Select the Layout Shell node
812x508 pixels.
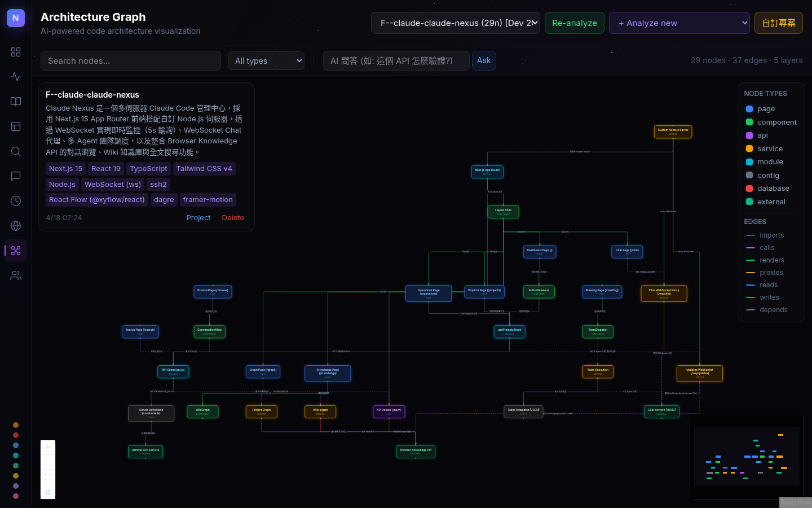[503, 212]
